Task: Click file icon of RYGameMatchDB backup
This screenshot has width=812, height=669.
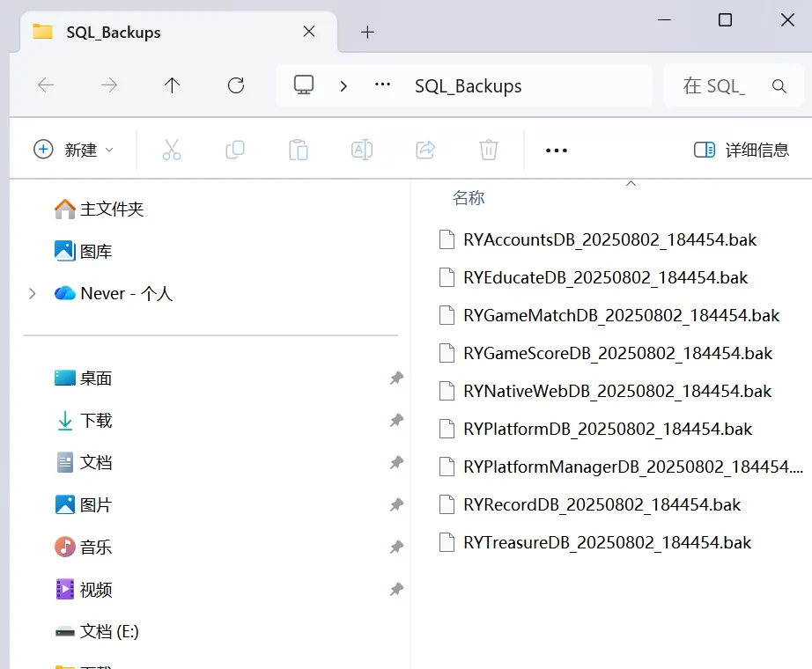Action: 447,315
